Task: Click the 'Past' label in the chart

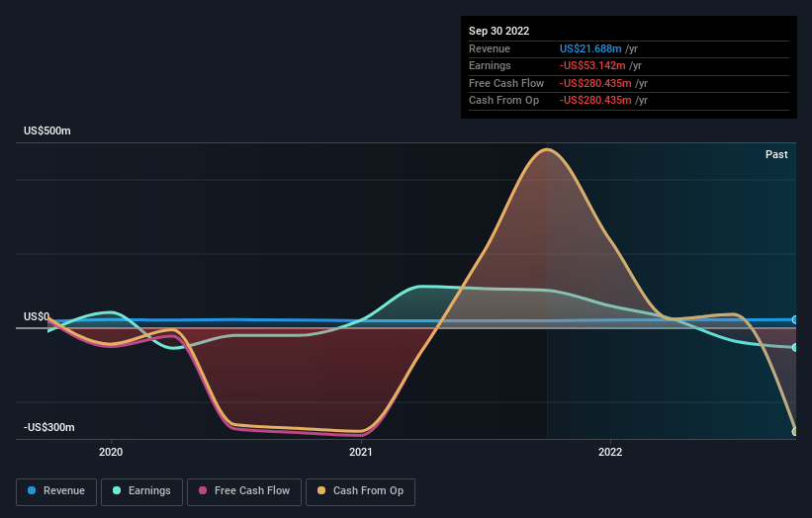Action: pos(776,155)
